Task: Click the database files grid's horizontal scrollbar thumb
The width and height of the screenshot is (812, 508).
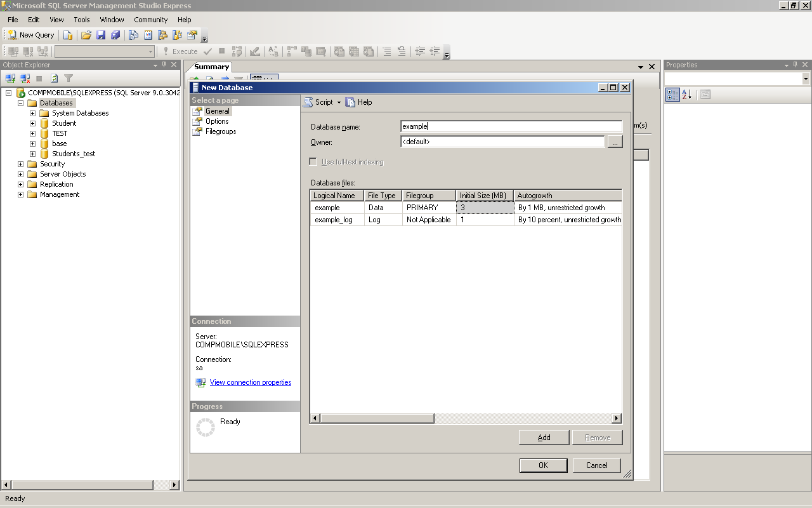Action: coord(377,418)
